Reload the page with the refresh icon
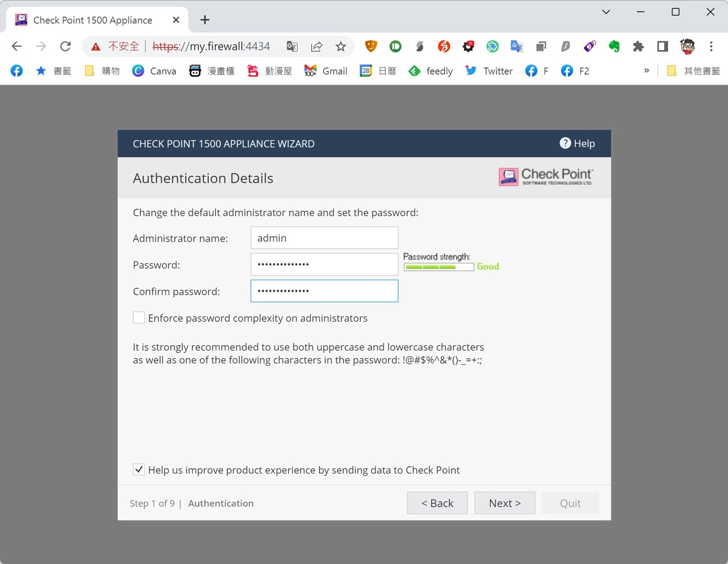The image size is (728, 564). click(x=66, y=46)
